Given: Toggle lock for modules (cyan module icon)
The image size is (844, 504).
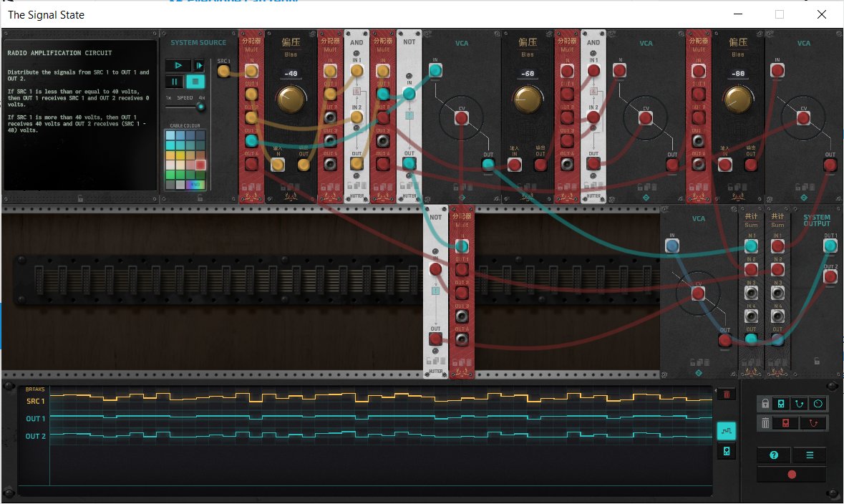Looking at the screenshot, I should [781, 403].
